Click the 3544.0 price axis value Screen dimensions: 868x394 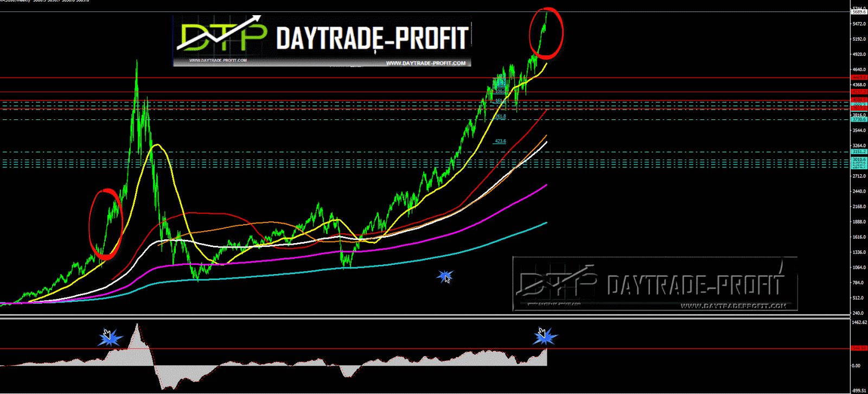tap(859, 130)
